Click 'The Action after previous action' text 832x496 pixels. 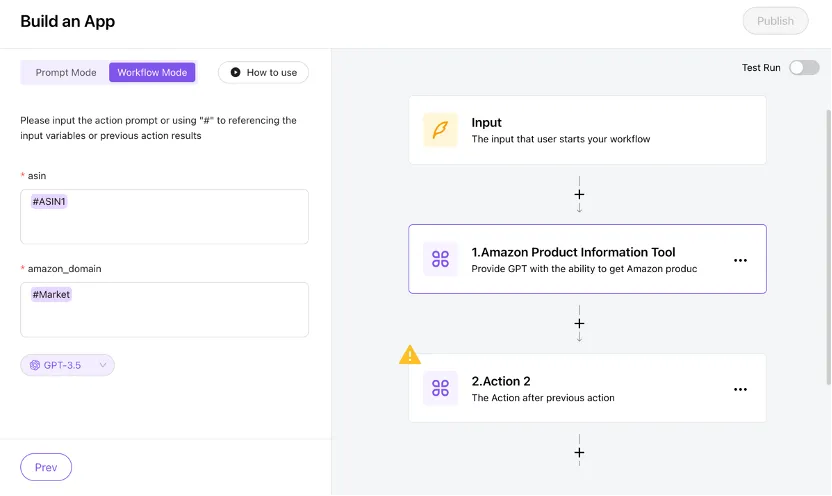543,398
